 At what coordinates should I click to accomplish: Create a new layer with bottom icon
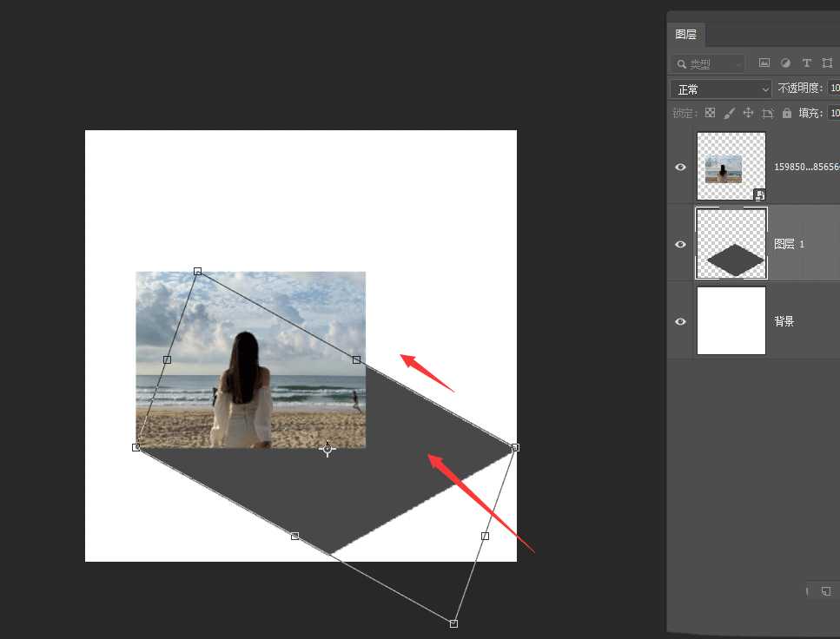click(825, 591)
